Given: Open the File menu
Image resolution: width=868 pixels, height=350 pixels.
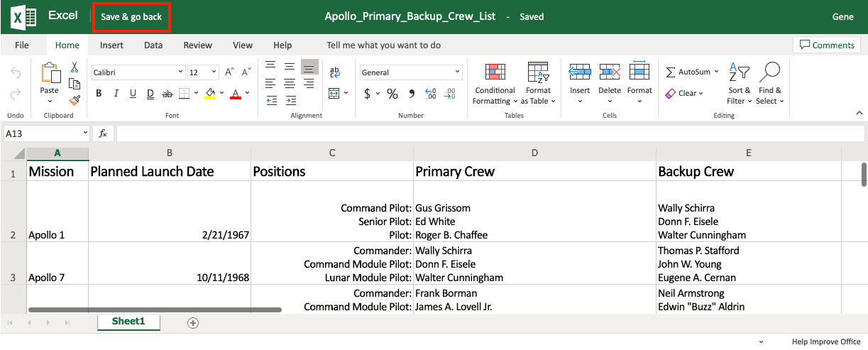Looking at the screenshot, I should pyautogui.click(x=22, y=45).
